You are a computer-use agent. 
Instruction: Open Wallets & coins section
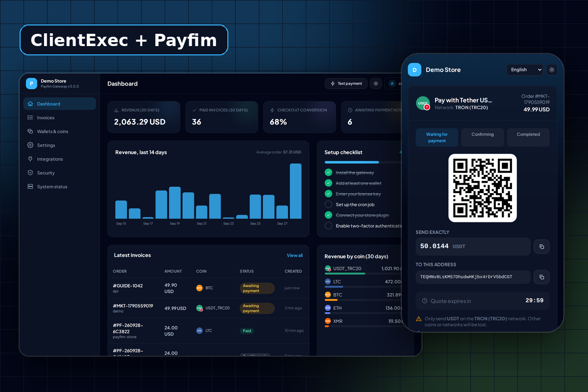(x=59, y=131)
